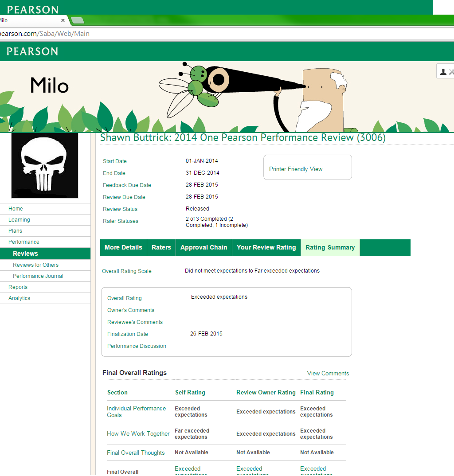Switch to the Approval Chain tab
The height and width of the screenshot is (476, 454).
click(204, 247)
